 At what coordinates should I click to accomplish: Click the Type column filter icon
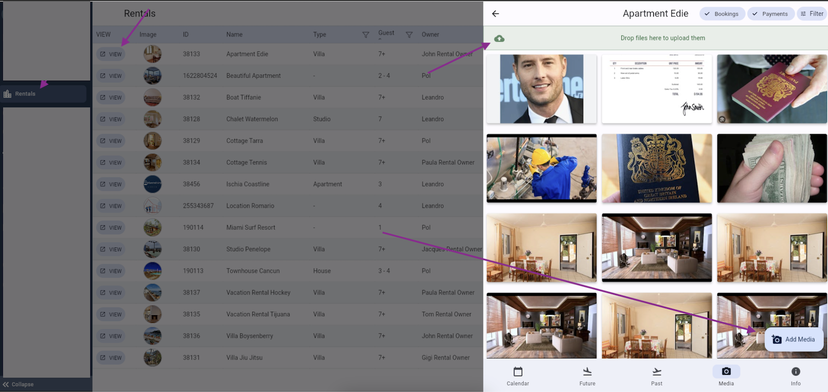(x=365, y=35)
